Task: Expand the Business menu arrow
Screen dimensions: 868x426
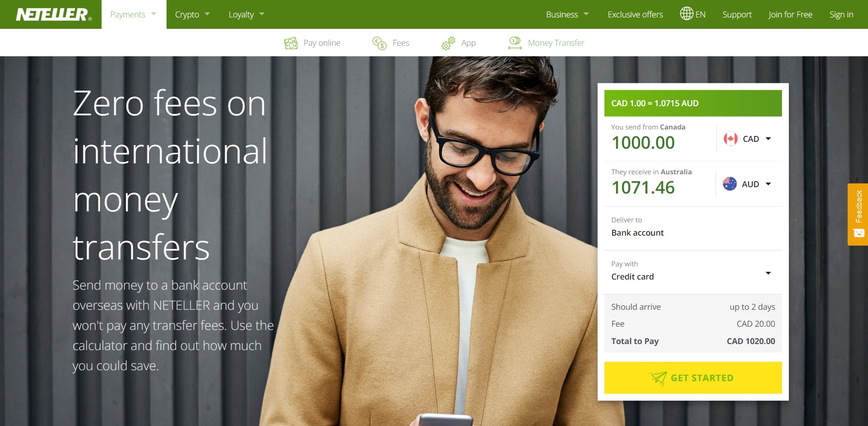Action: (586, 14)
